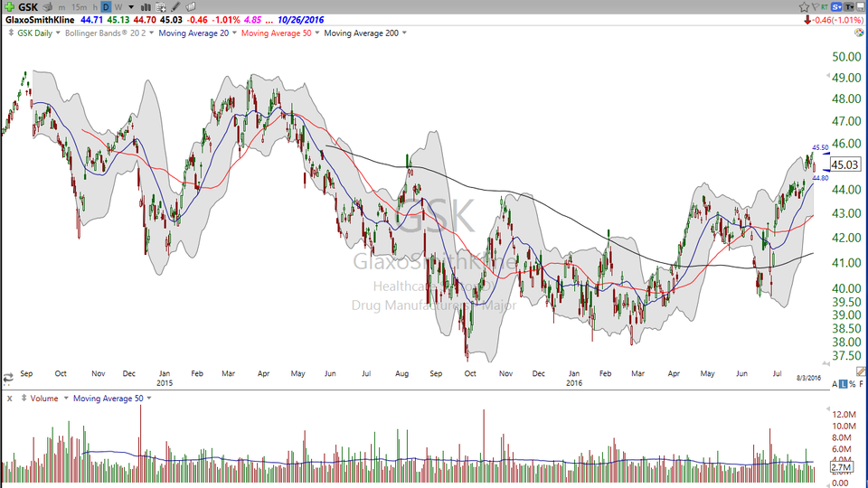Click the -0.46(-1.01%) change at top right
Screen dimensions: 868x488
tap(837, 20)
